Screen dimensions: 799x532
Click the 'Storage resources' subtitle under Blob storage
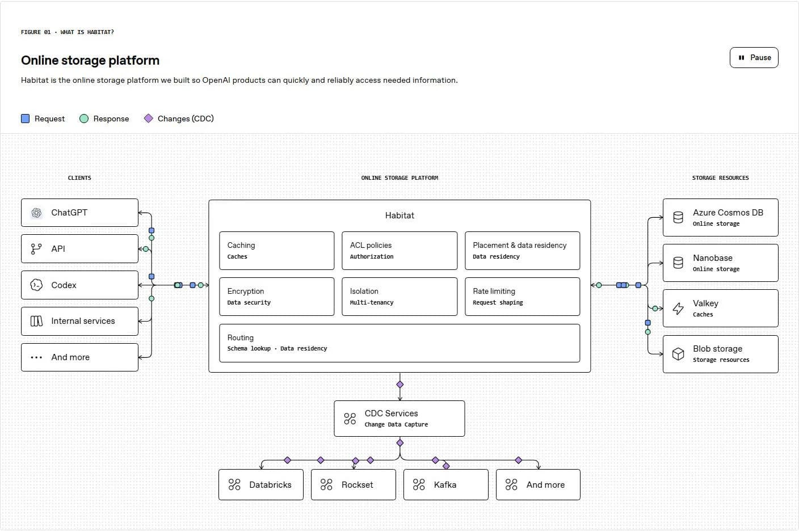click(x=721, y=360)
